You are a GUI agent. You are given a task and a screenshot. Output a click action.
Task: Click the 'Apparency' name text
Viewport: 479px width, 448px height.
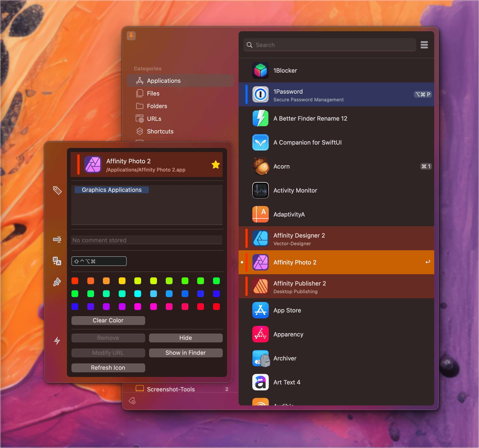click(288, 334)
